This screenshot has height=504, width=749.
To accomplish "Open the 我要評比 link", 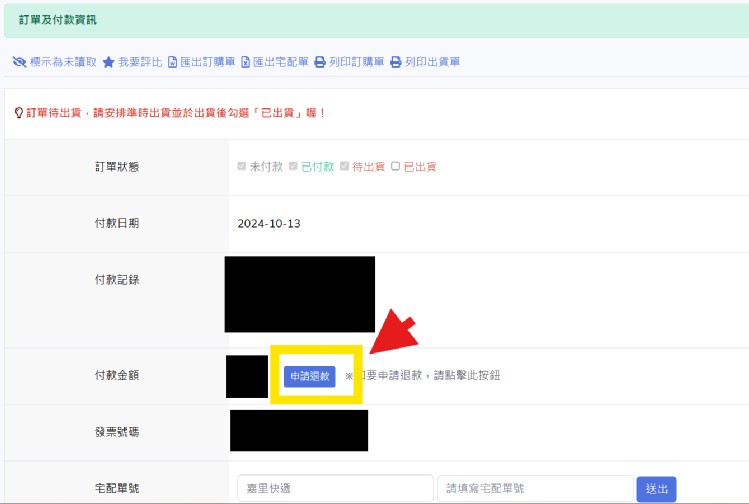I will coord(140,62).
